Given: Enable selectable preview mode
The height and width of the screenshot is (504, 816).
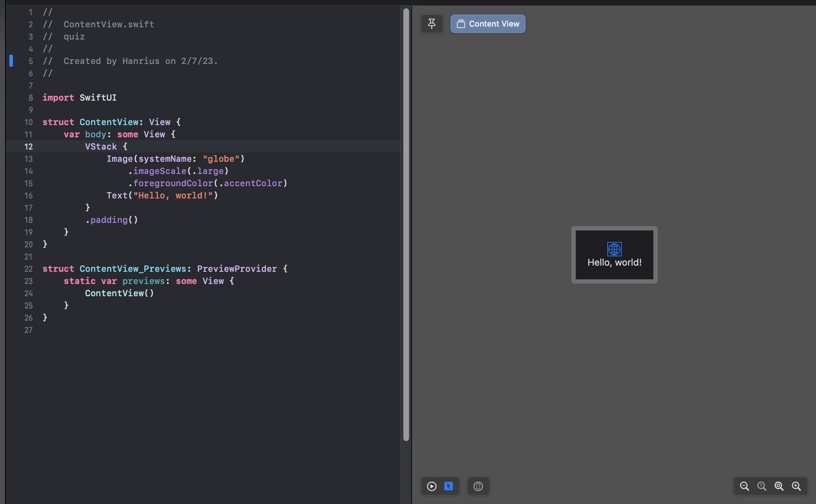Looking at the screenshot, I should point(449,486).
